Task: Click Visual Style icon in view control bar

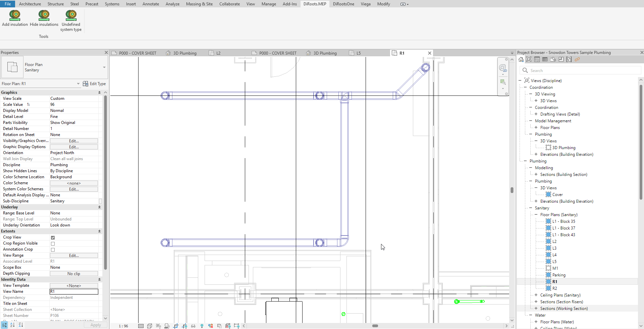Action: tap(150, 326)
